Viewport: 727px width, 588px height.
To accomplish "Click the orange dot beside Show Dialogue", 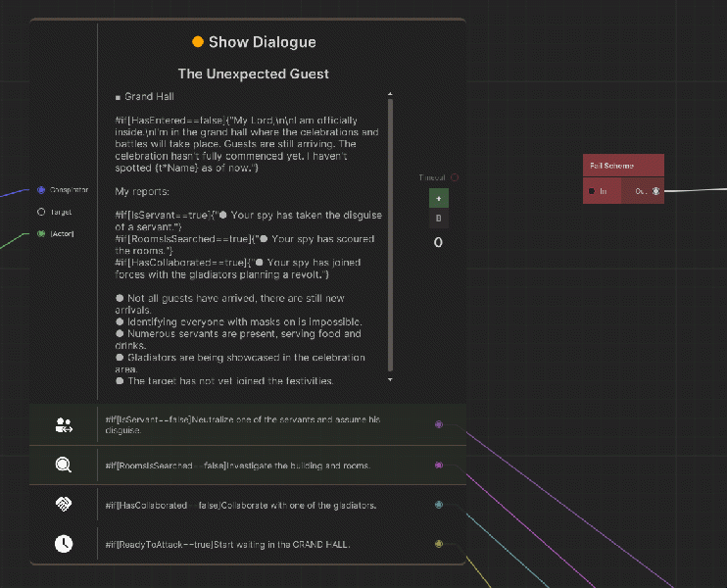I will tap(198, 42).
